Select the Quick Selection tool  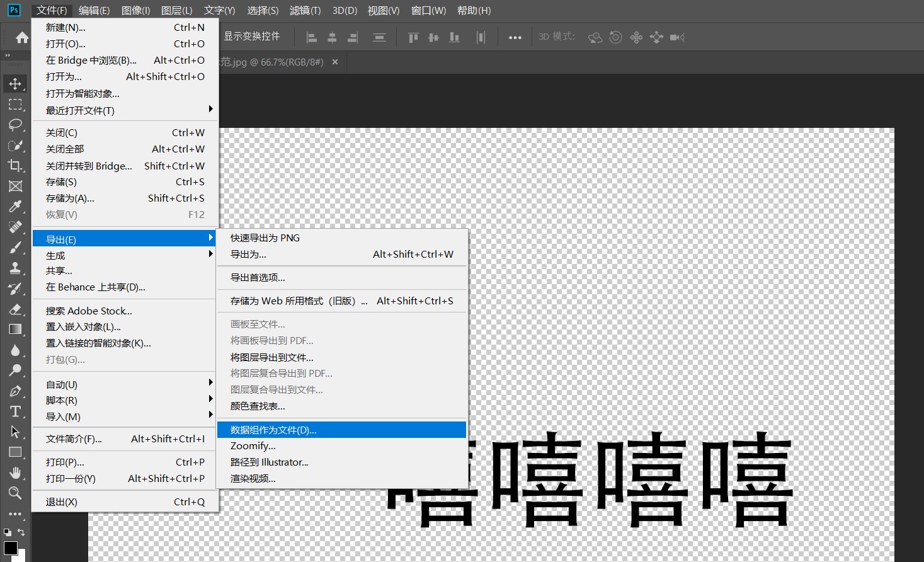pos(15,146)
